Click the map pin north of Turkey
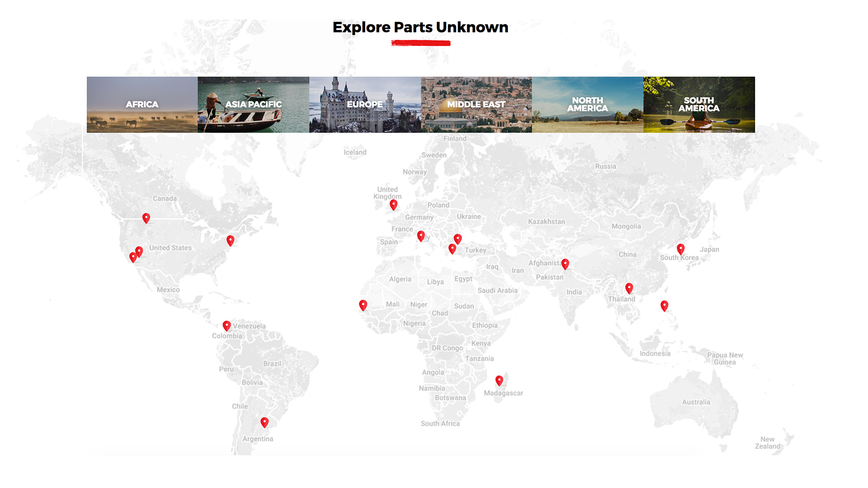This screenshot has height=488, width=868. point(457,238)
